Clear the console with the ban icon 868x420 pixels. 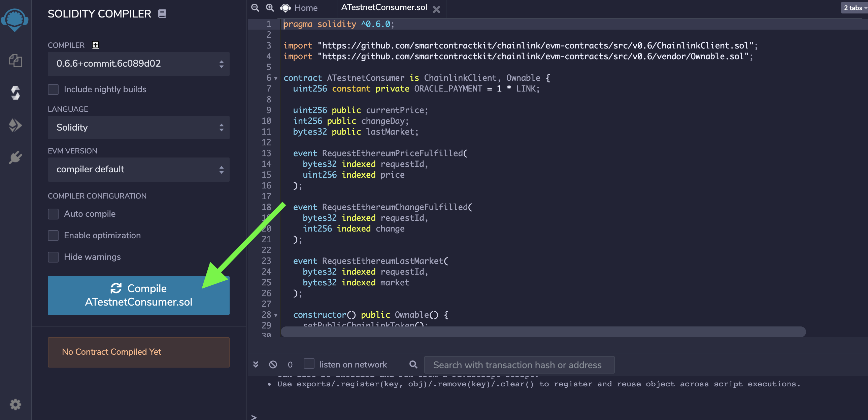tap(273, 364)
